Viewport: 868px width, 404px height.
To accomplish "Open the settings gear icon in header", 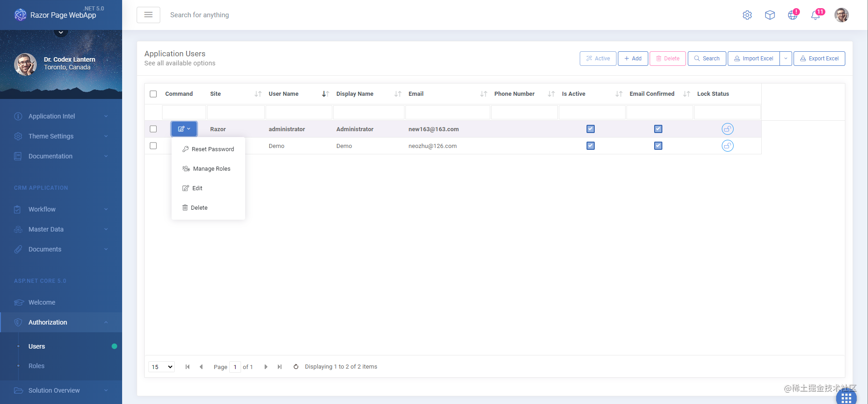I will pyautogui.click(x=747, y=15).
